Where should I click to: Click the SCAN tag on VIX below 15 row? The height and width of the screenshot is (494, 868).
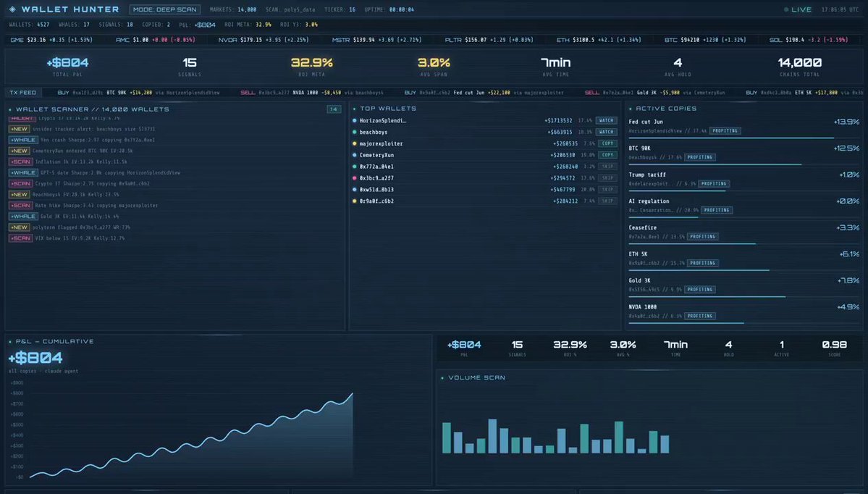[x=20, y=238]
